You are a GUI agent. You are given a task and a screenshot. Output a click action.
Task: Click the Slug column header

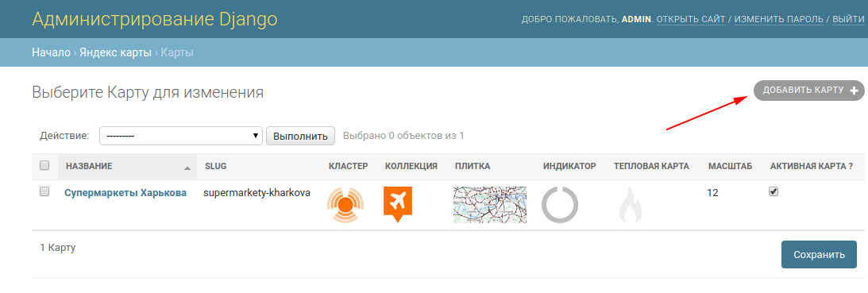pos(215,166)
